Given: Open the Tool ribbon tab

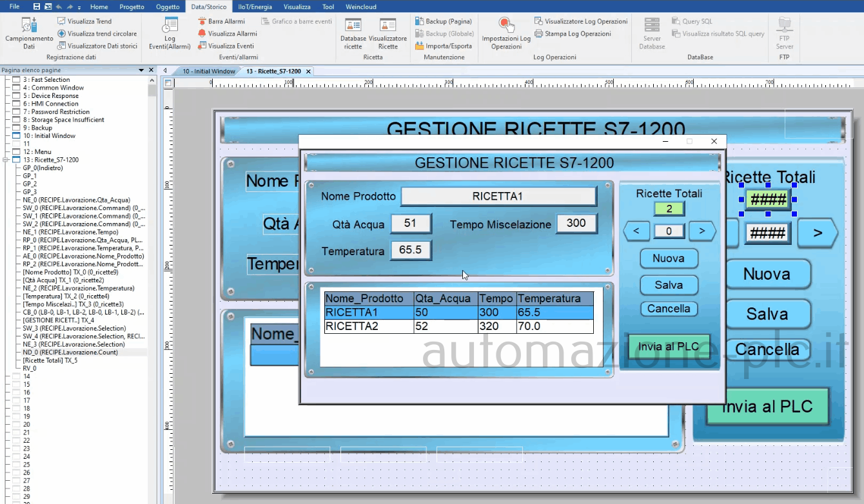Looking at the screenshot, I should 328,6.
